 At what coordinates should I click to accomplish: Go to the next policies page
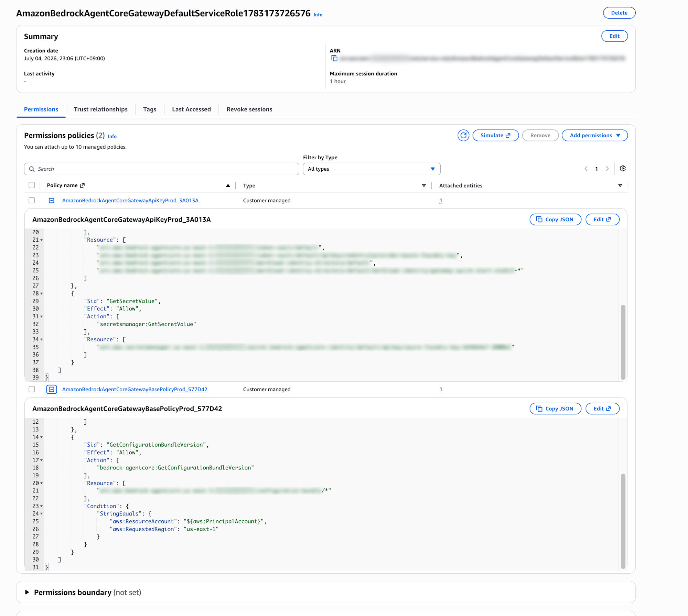607,169
